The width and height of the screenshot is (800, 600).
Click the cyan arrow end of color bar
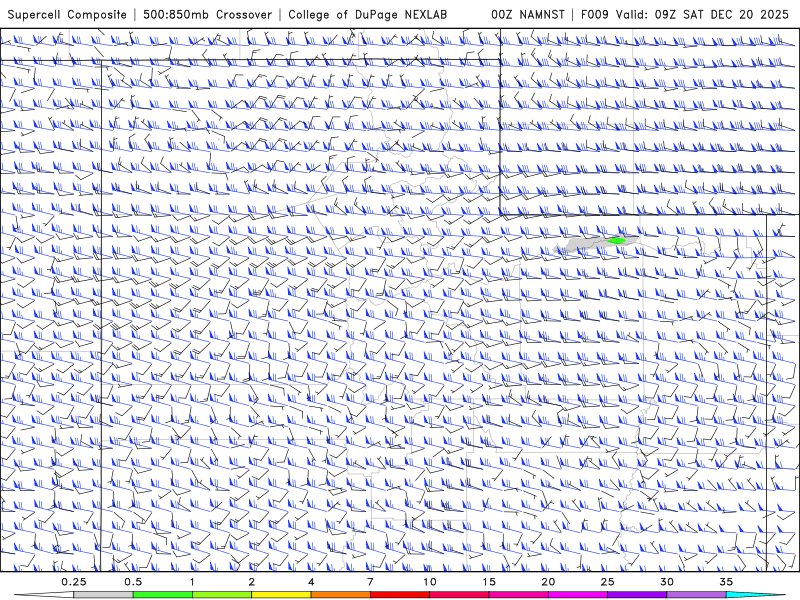point(755,595)
